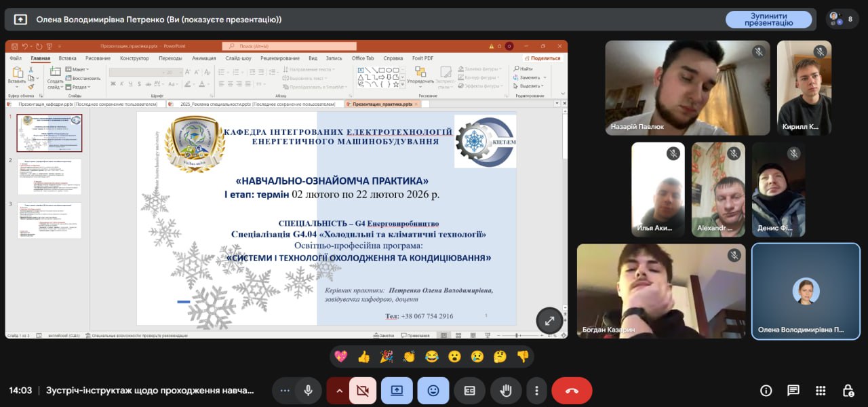The height and width of the screenshot is (407, 868).
Task: Open the emoji reactions button
Action: 433,391
